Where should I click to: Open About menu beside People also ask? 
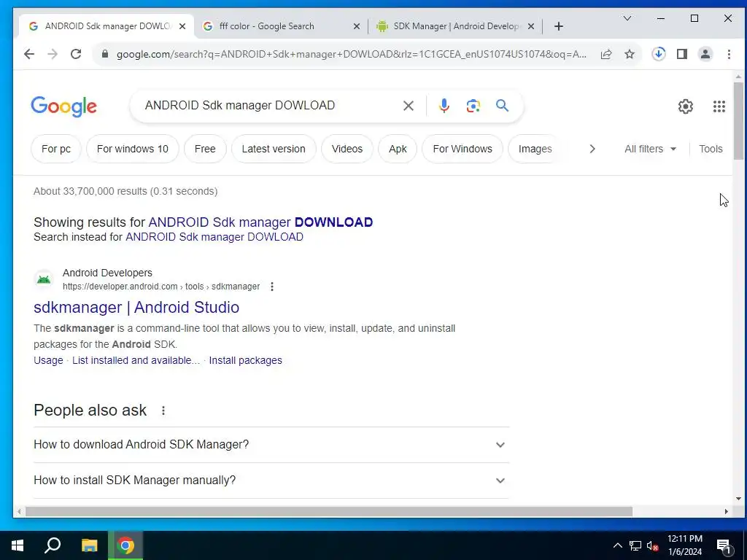point(163,411)
